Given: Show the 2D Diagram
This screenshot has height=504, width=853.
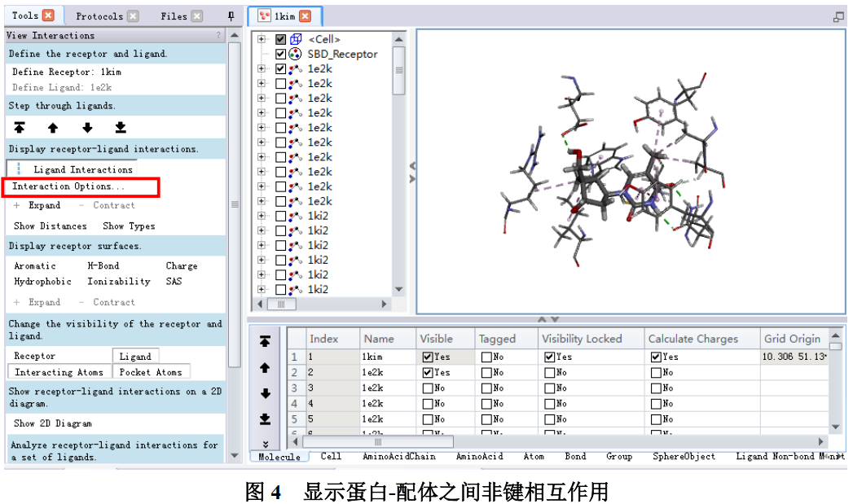Looking at the screenshot, I should [52, 423].
